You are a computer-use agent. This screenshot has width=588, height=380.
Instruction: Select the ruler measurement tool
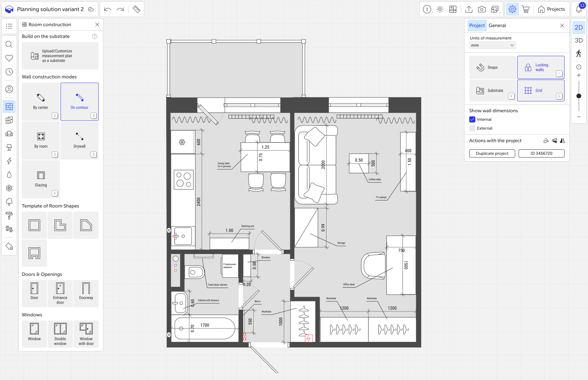(136, 9)
